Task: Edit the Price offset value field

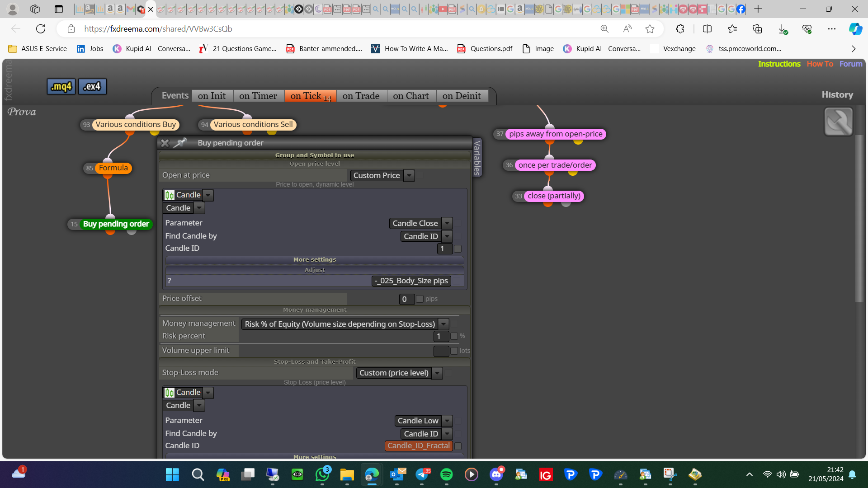Action: tap(406, 299)
